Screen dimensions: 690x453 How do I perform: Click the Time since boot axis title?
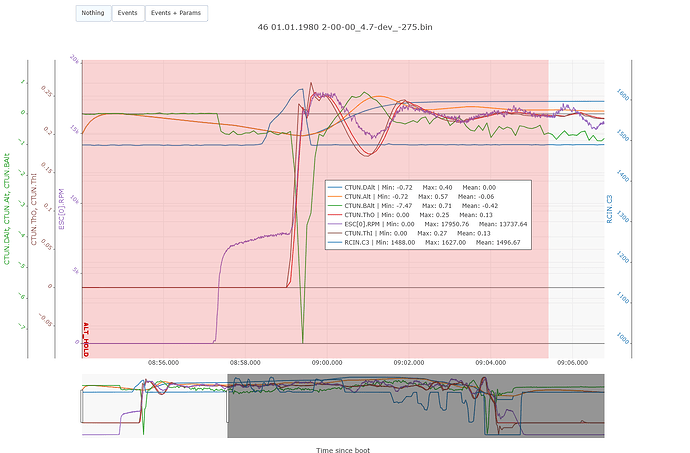point(343,450)
